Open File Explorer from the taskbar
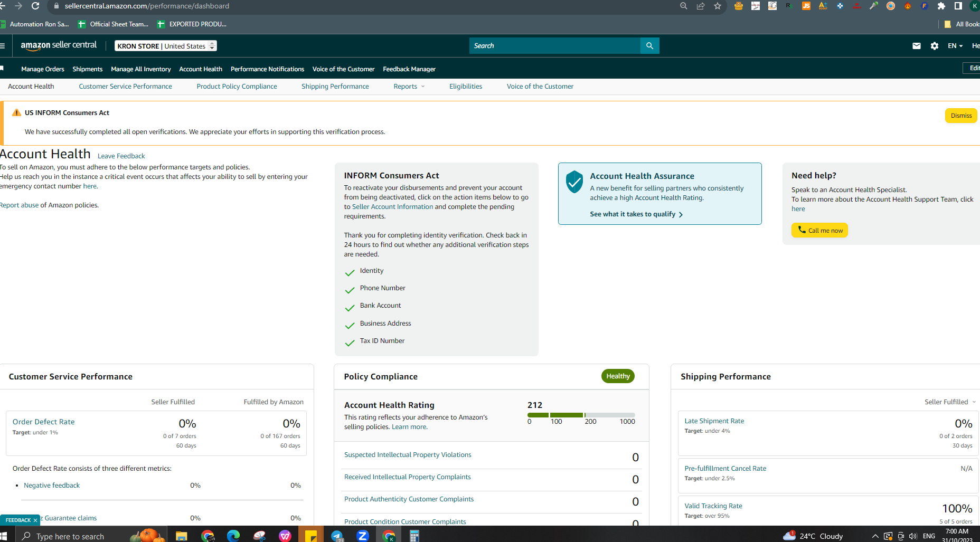The image size is (980, 542). click(181, 536)
